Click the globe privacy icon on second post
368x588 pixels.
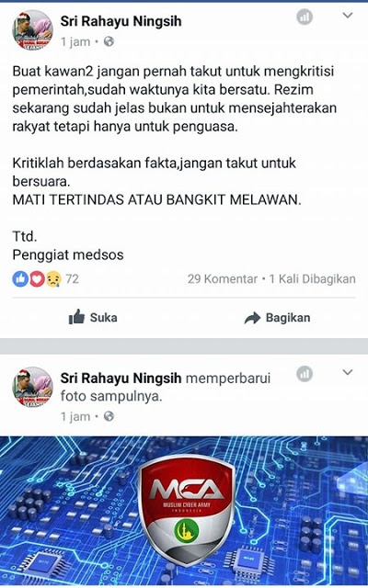tap(109, 416)
